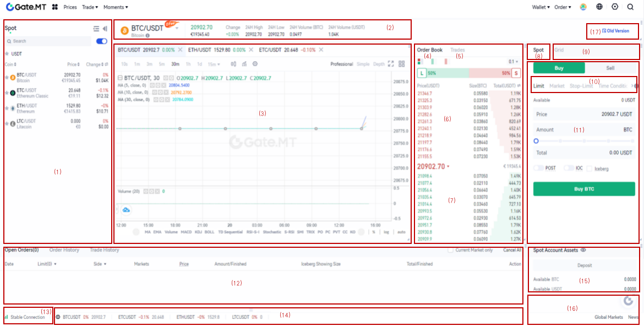Open the order book 0.1 precision dropdown

coord(513,62)
